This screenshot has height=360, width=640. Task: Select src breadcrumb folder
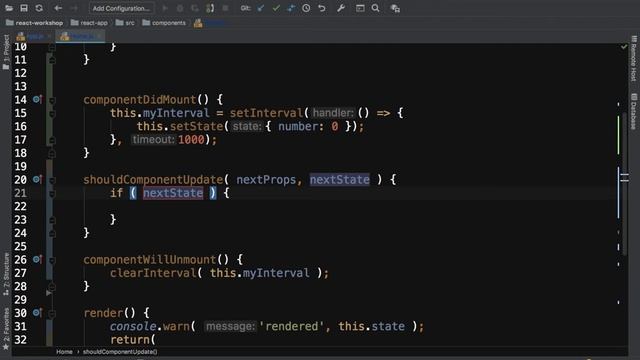click(125, 23)
